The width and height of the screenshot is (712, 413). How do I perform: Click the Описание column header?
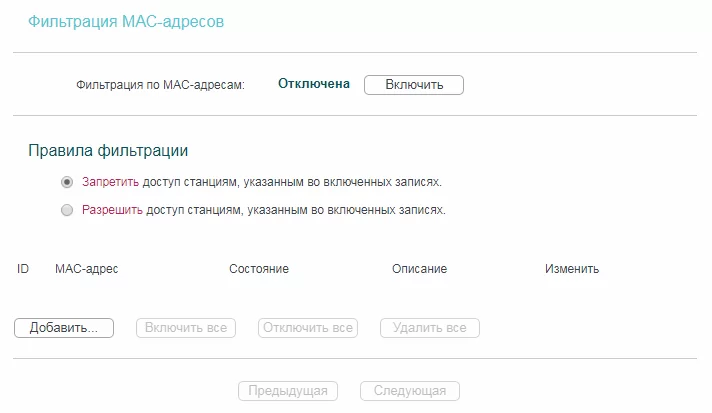tap(419, 270)
